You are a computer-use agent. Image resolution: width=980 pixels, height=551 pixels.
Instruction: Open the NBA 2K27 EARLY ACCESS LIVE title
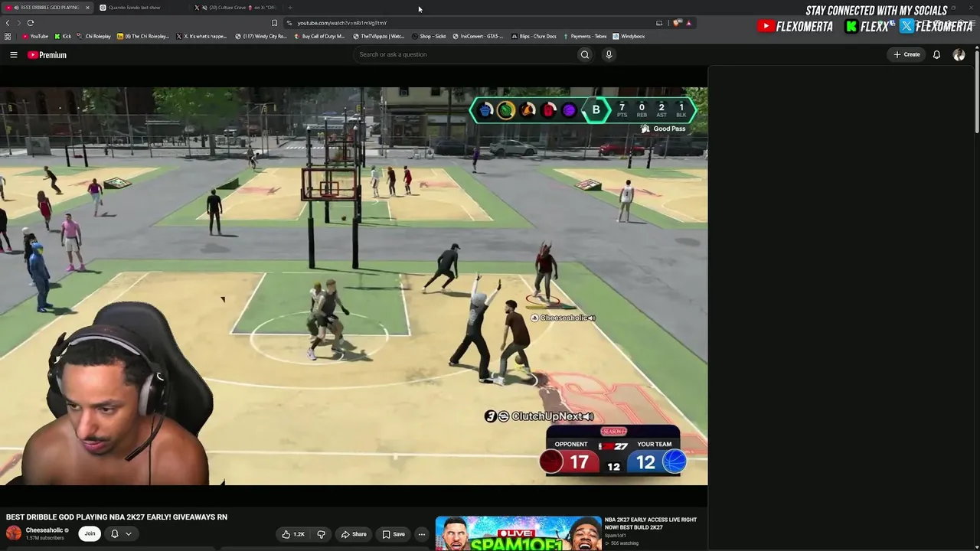tap(651, 523)
